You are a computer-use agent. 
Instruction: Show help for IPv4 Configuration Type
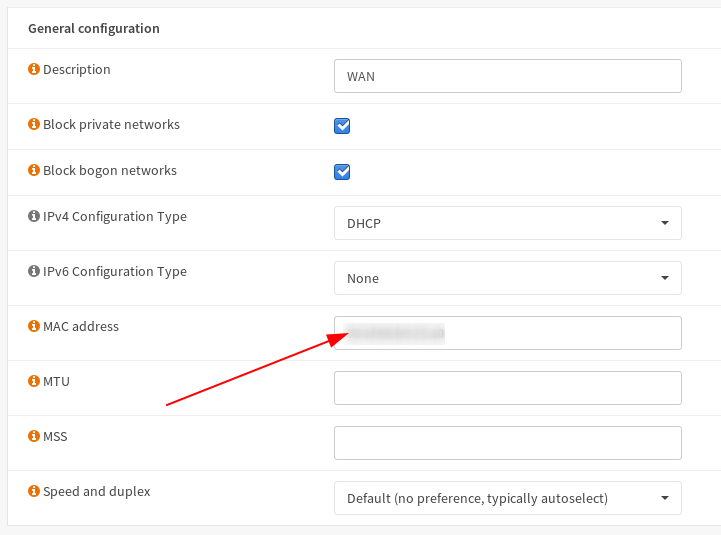click(x=34, y=217)
